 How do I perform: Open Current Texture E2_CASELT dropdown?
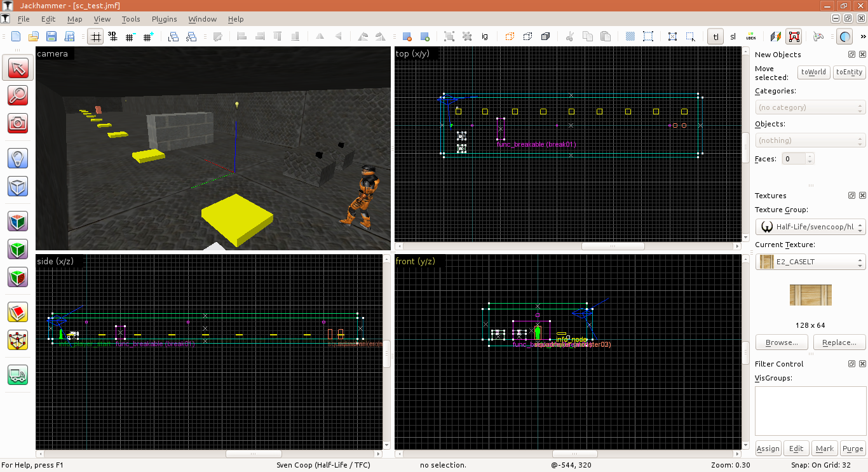810,262
